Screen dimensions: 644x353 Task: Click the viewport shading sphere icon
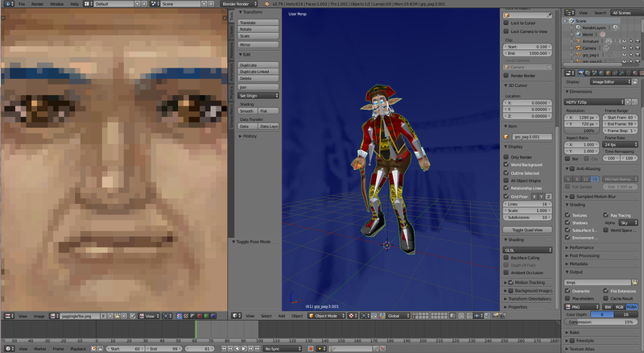tap(353, 316)
